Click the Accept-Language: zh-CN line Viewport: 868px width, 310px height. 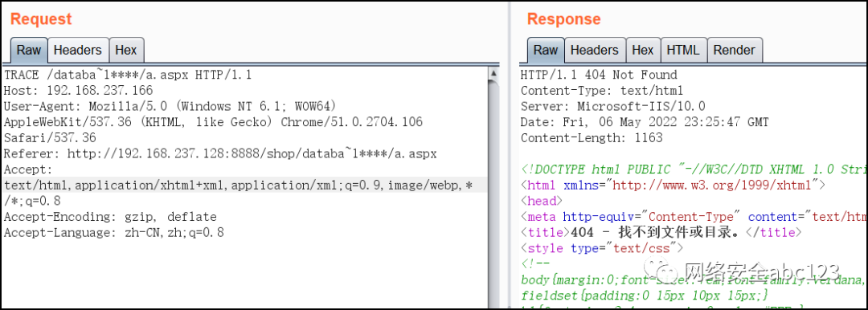pos(114,233)
